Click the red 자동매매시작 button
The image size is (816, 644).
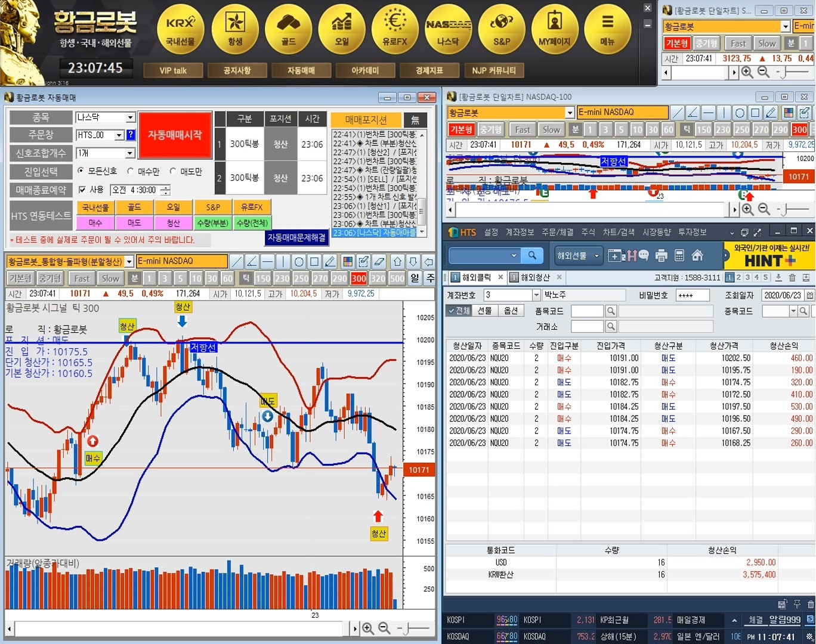click(175, 135)
